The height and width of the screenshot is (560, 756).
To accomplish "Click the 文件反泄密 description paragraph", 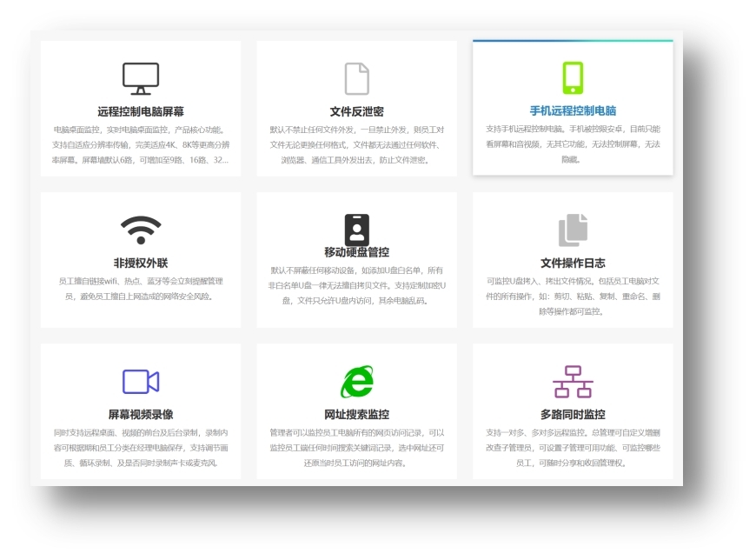I will (x=357, y=144).
